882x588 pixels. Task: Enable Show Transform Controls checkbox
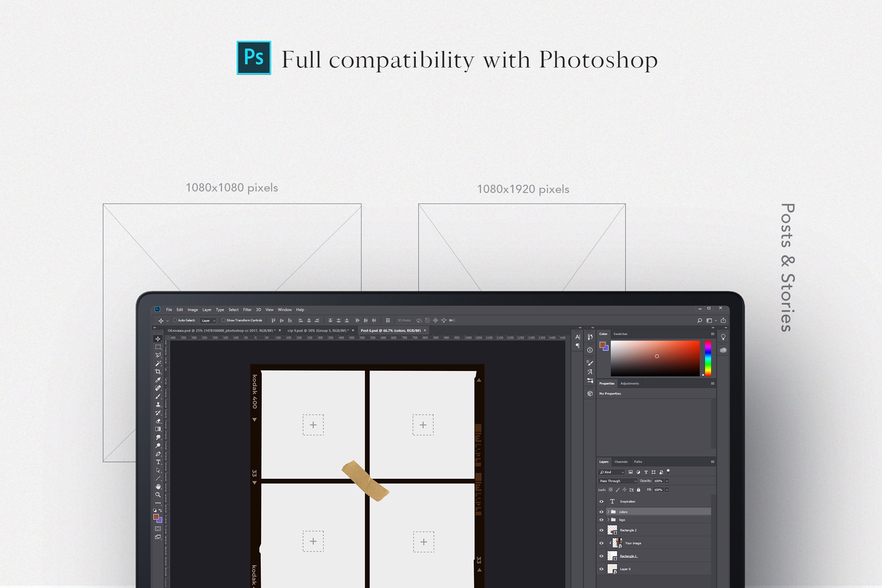(224, 320)
